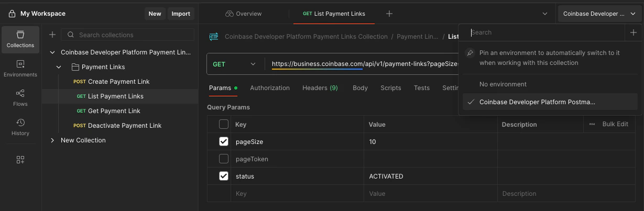Click the Bulk Edit options dots icon
The image size is (644, 211).
point(592,124)
